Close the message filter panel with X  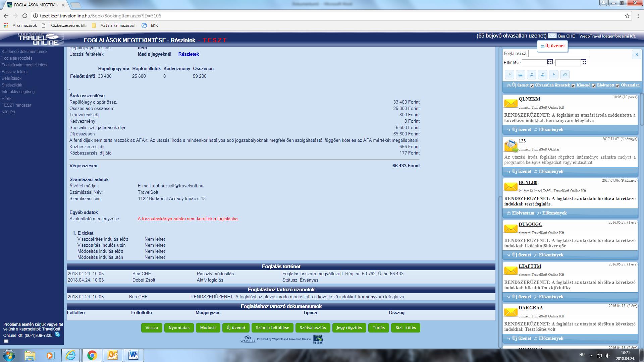(x=636, y=54)
